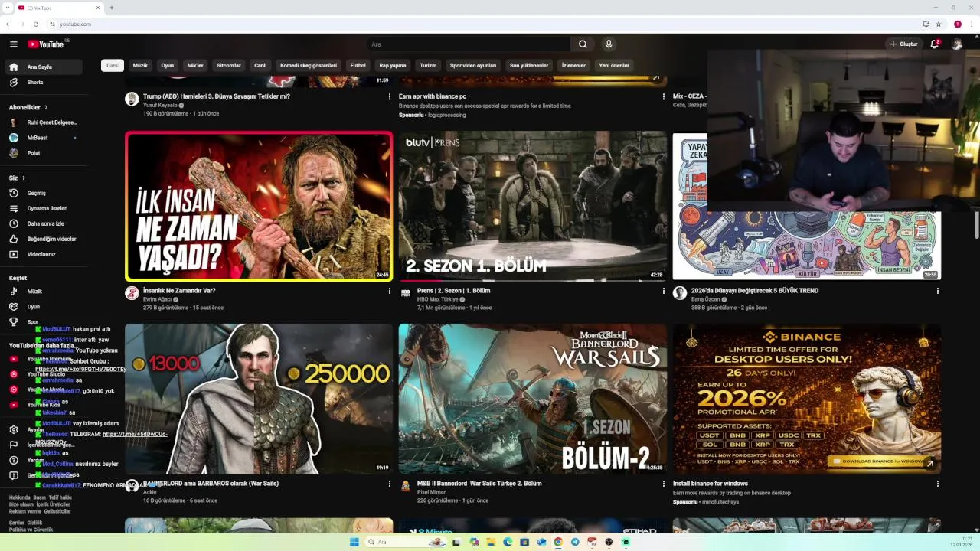Click the Pixel Mimar channel name
Screen dimensions: 980x551
tap(431, 492)
